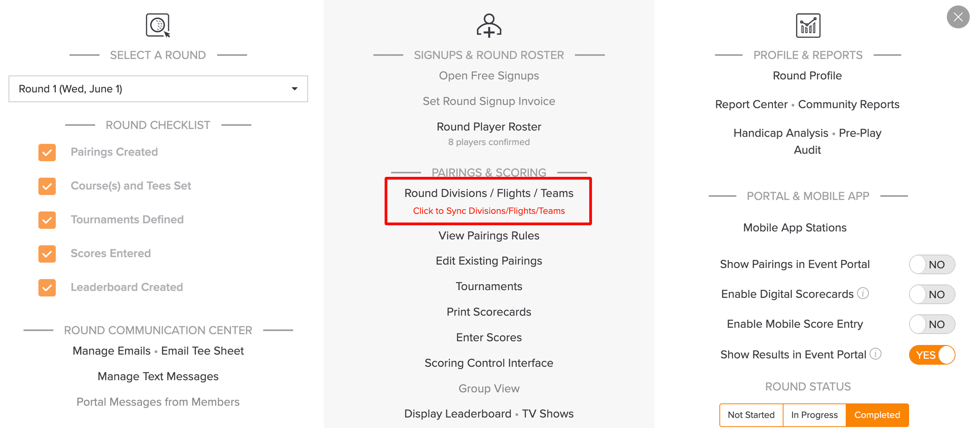Set round status to Not Started
Image resolution: width=980 pixels, height=428 pixels.
[751, 415]
